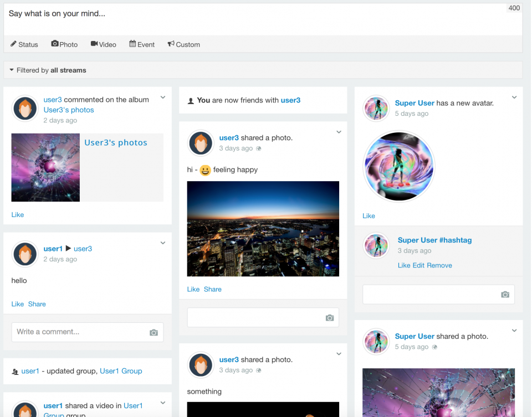
Task: Attach photo to comment below #hashtag comment
Action: (x=505, y=295)
